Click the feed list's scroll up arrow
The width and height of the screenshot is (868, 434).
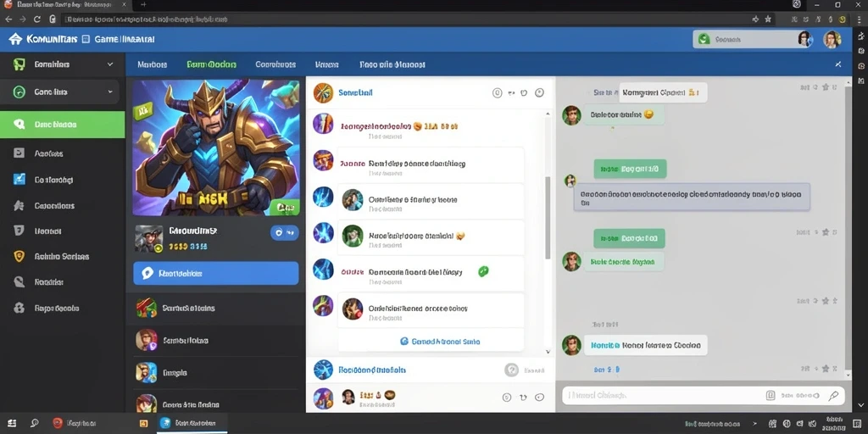click(x=548, y=114)
